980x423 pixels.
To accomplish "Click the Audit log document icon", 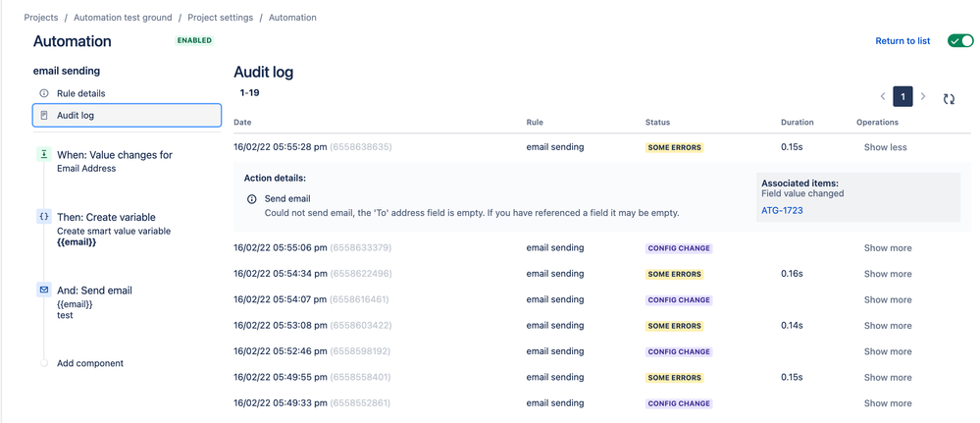I will (x=44, y=115).
